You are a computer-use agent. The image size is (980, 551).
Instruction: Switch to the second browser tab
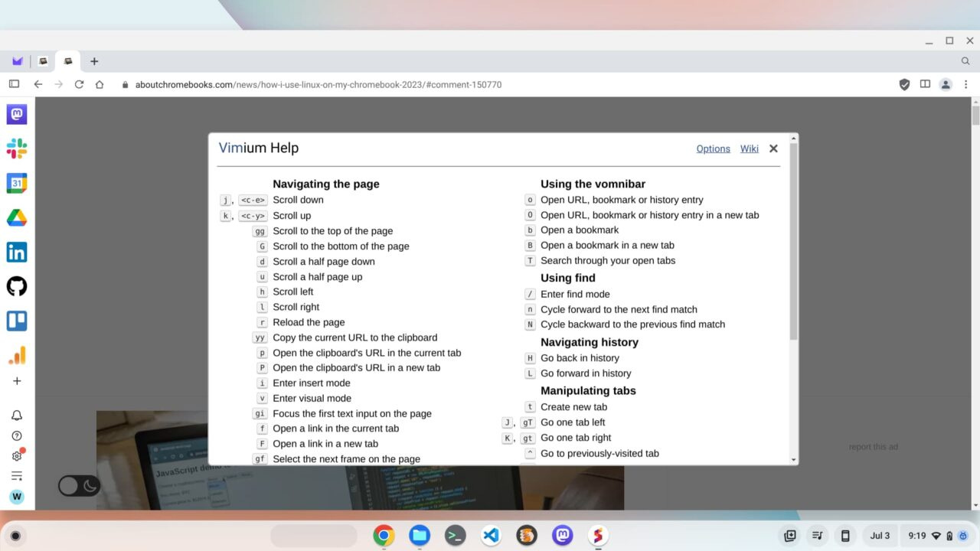click(x=44, y=61)
